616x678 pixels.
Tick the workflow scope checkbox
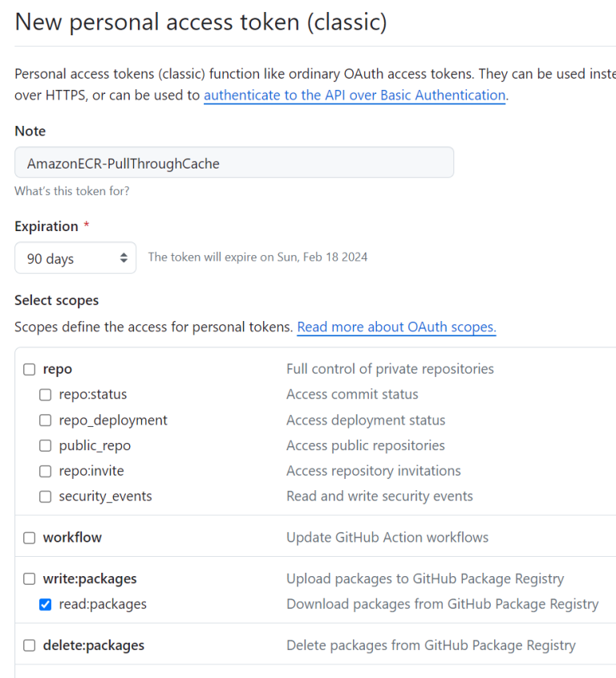coord(30,538)
